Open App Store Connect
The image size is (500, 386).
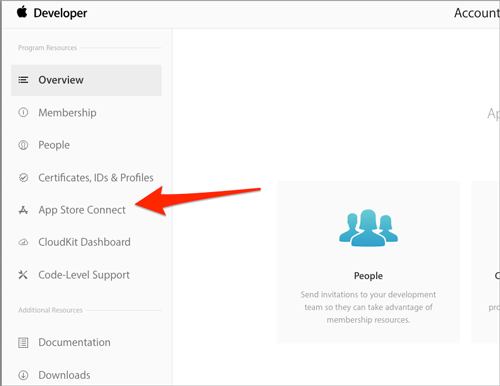pos(82,210)
